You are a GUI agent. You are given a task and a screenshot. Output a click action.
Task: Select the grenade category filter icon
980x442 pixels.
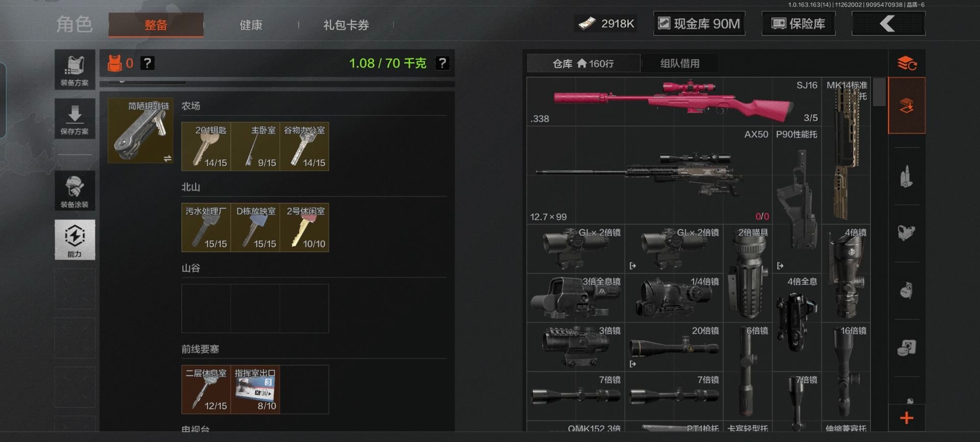(906, 291)
